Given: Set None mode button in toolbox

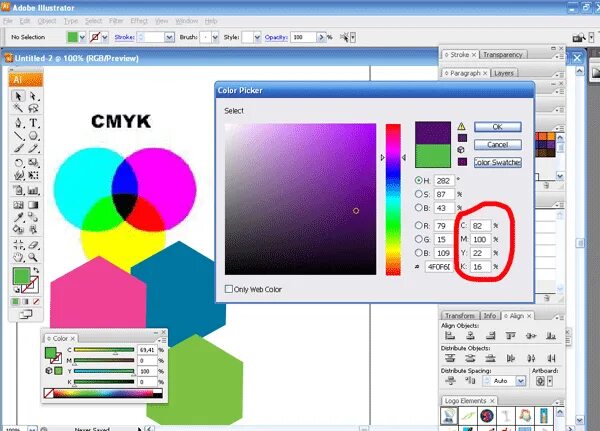Looking at the screenshot, I should pyautogui.click(x=36, y=302).
